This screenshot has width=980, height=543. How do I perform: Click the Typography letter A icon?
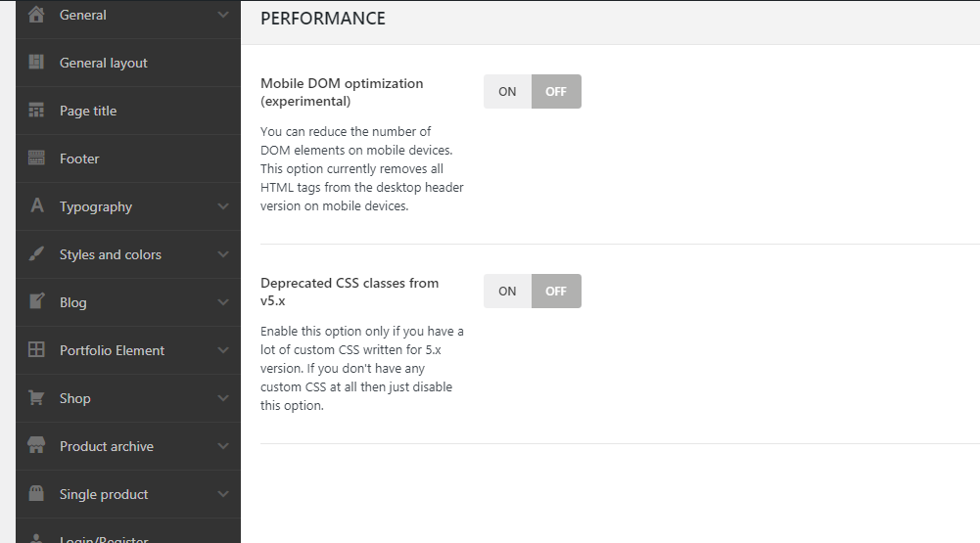tap(36, 206)
